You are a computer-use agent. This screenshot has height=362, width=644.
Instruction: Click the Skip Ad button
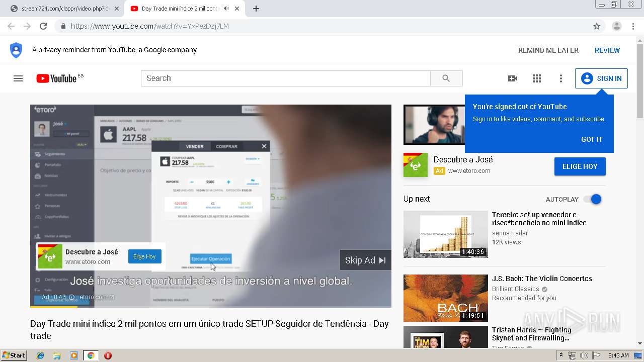click(x=366, y=260)
